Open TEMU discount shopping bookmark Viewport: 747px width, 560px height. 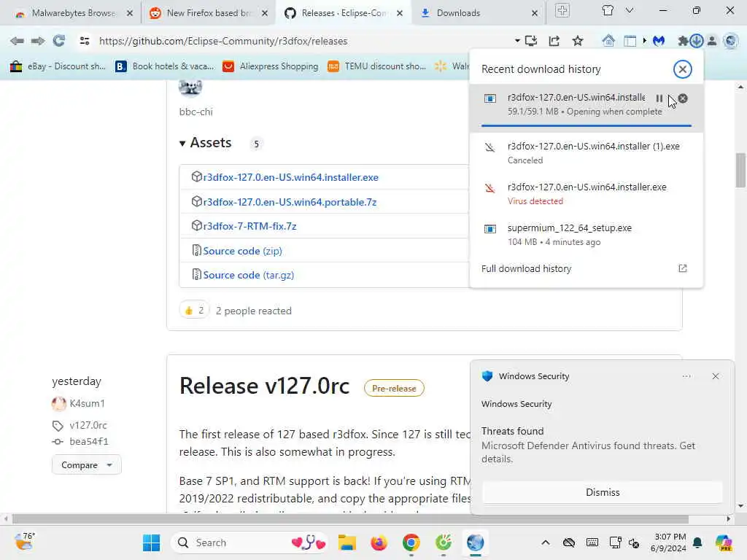[376, 66]
